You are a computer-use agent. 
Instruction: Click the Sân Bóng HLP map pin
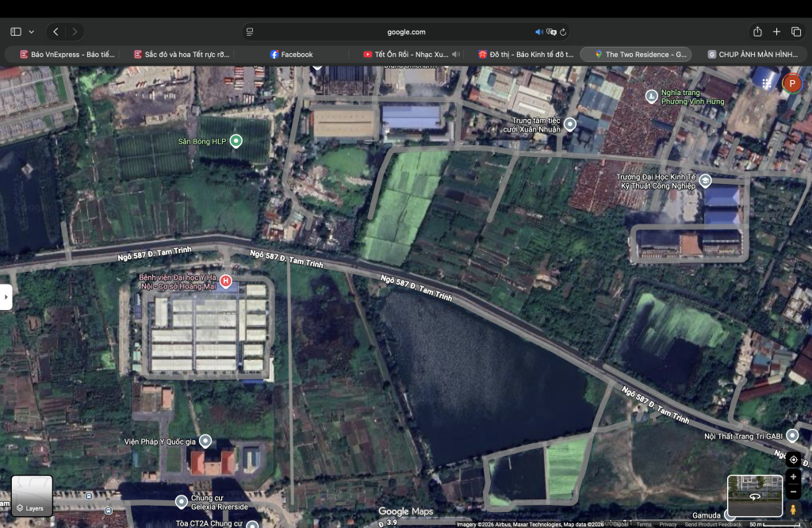[236, 141]
